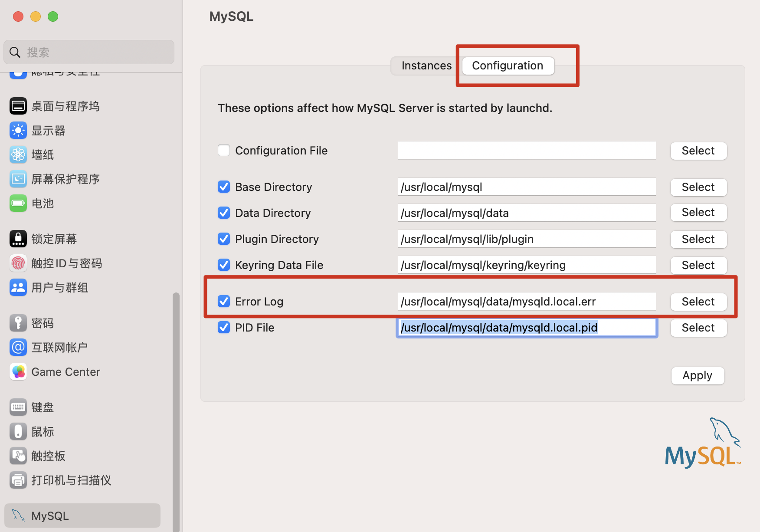Click Select for Data Directory

coord(698,213)
